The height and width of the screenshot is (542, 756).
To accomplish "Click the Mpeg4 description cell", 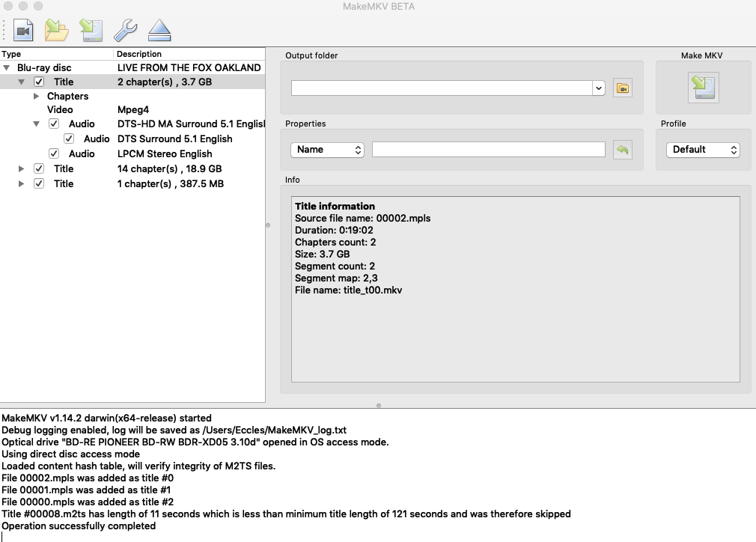I will pyautogui.click(x=133, y=110).
